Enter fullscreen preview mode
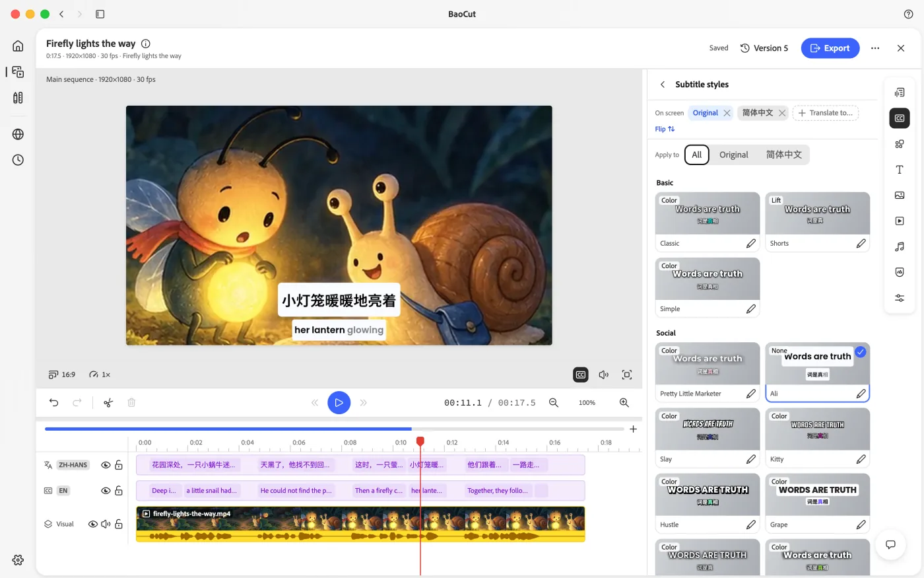This screenshot has width=924, height=578. (627, 375)
